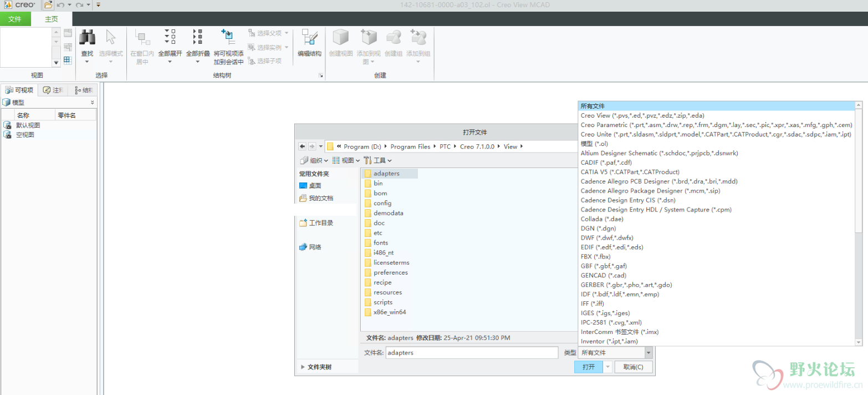Screen dimensions: 868x395
Task: Select Creo Parametric file type option
Action: (x=716, y=125)
